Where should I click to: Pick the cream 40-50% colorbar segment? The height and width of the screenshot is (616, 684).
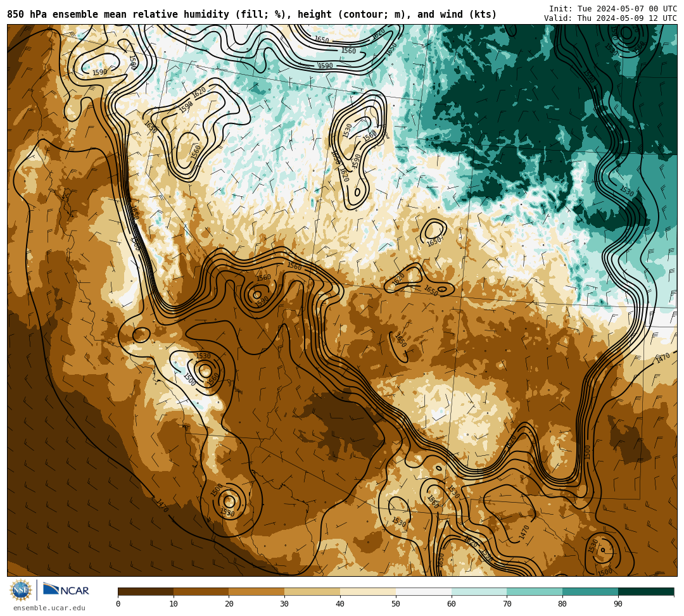pyautogui.click(x=368, y=591)
